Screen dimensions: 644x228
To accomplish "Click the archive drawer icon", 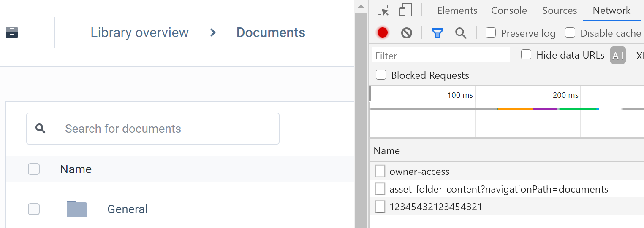I will (12, 32).
